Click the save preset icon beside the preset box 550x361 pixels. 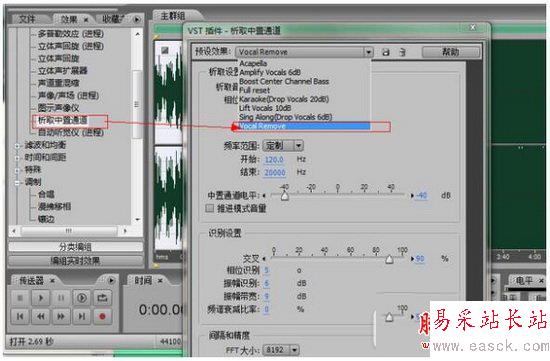click(x=386, y=52)
